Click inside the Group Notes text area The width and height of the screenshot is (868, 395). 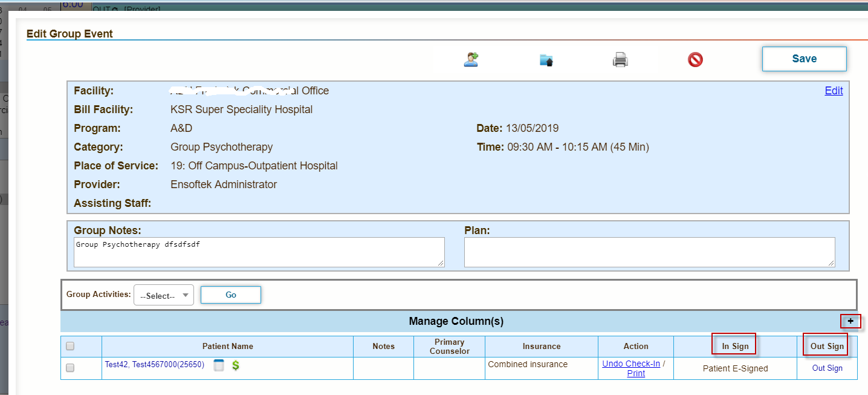tap(259, 252)
